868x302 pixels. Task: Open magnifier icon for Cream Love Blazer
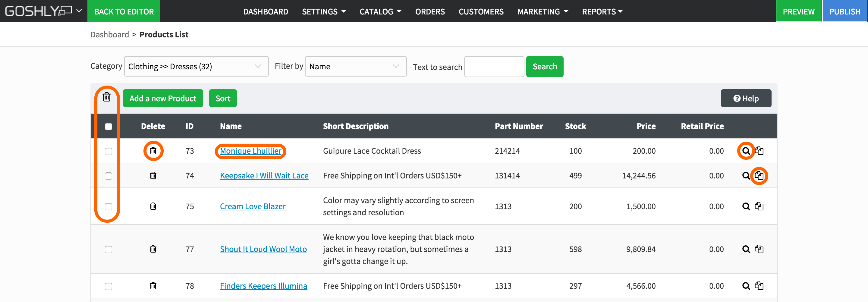[x=746, y=206]
